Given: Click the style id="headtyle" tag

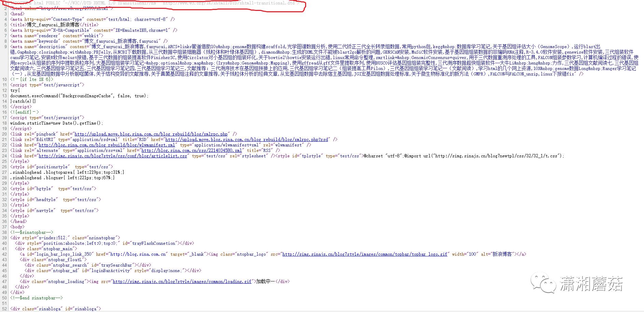Looking at the screenshot, I should (56, 200).
